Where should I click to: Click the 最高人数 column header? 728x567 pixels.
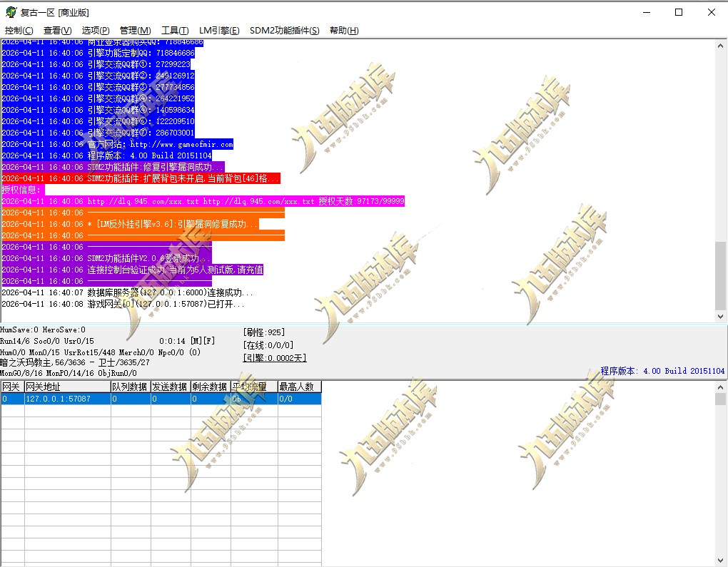[x=300, y=387]
